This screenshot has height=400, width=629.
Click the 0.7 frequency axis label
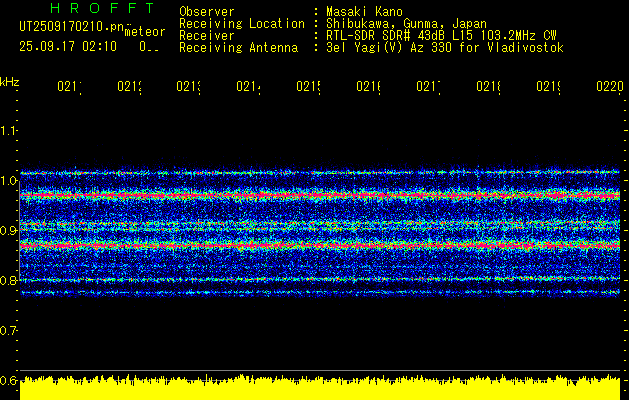[x=9, y=330]
